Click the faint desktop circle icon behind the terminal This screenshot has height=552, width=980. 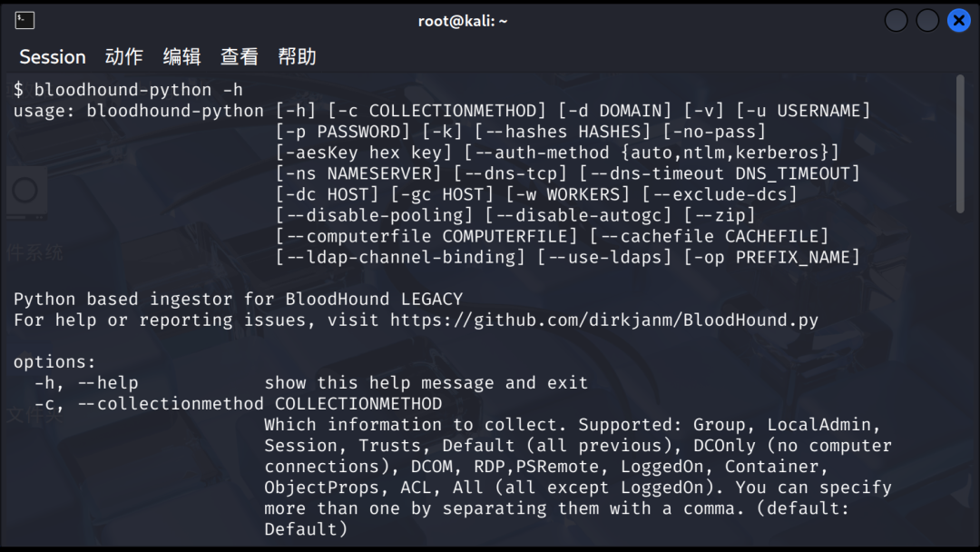[x=24, y=191]
